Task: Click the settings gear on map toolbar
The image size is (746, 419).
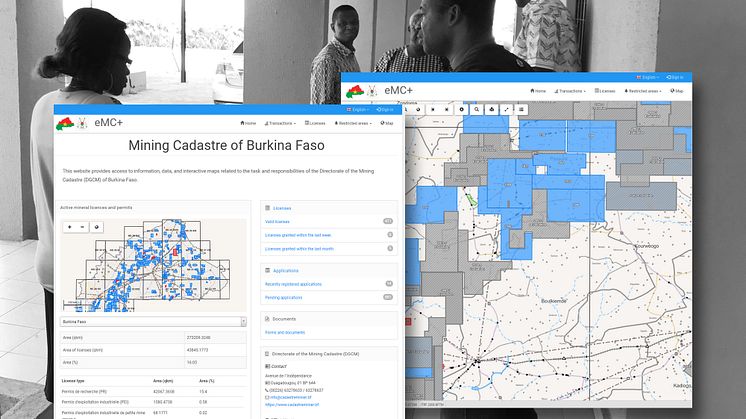Action: pos(461,108)
